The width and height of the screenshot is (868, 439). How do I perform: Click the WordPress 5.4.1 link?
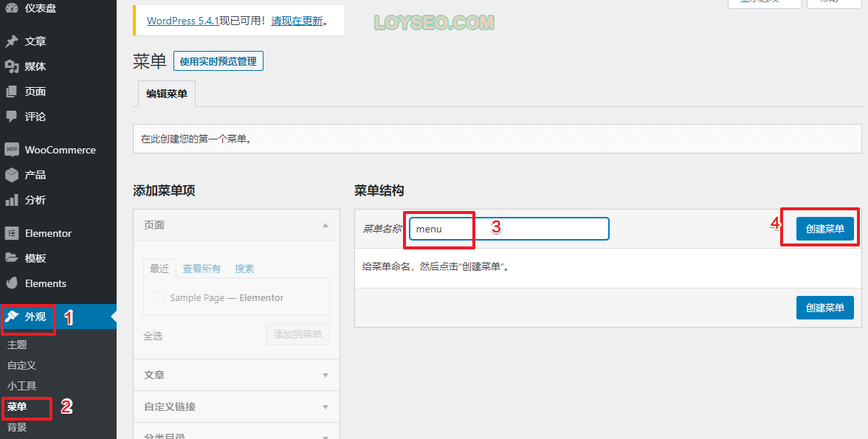point(183,21)
